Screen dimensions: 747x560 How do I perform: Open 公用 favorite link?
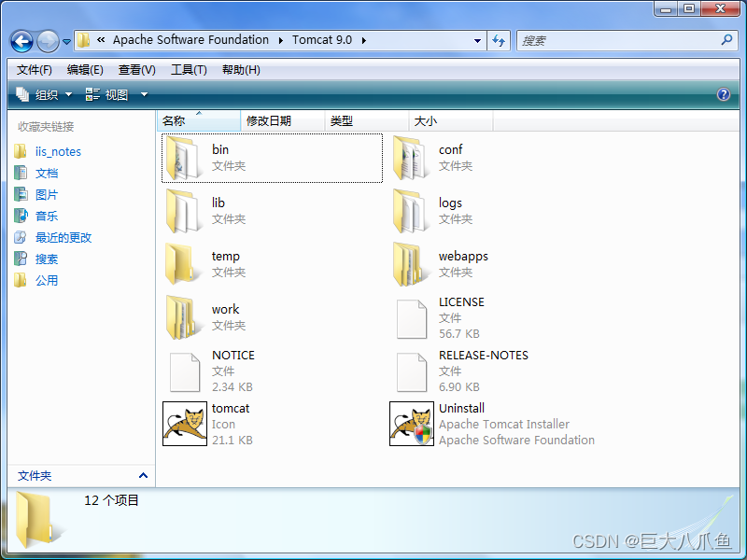[47, 281]
